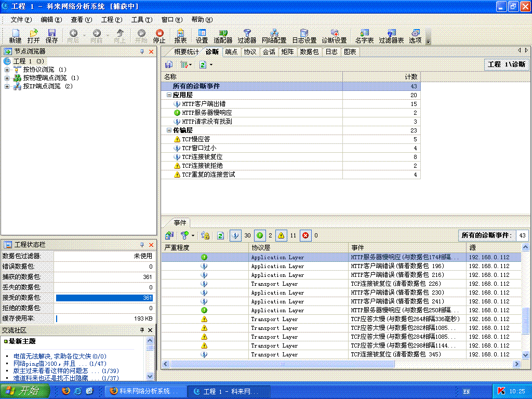Toggle the notice severity filter showing 2

click(x=260, y=235)
